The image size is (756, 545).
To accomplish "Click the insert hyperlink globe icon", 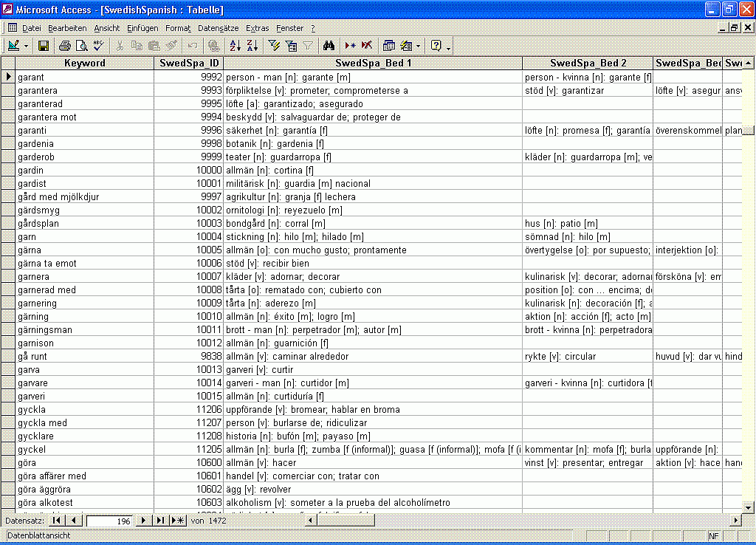I will [x=213, y=46].
